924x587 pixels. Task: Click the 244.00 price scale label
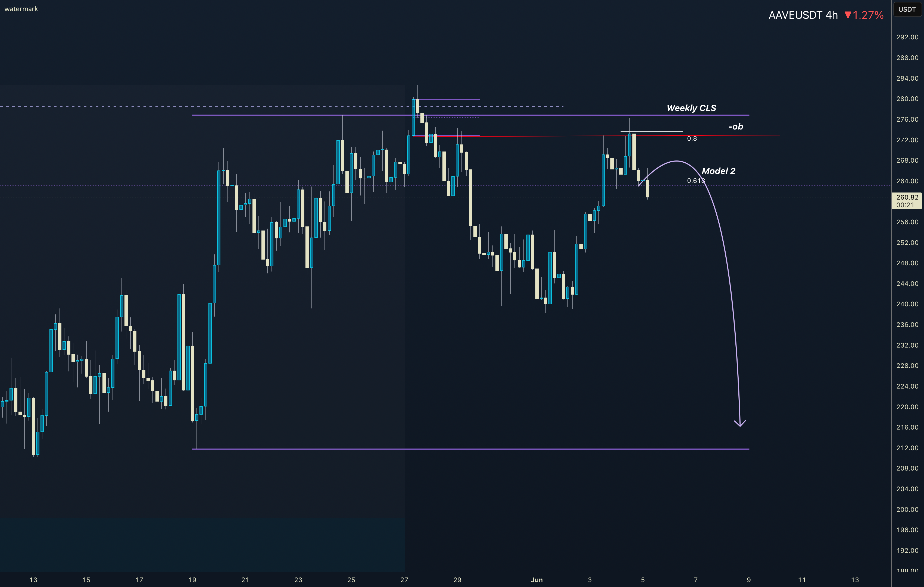point(907,283)
